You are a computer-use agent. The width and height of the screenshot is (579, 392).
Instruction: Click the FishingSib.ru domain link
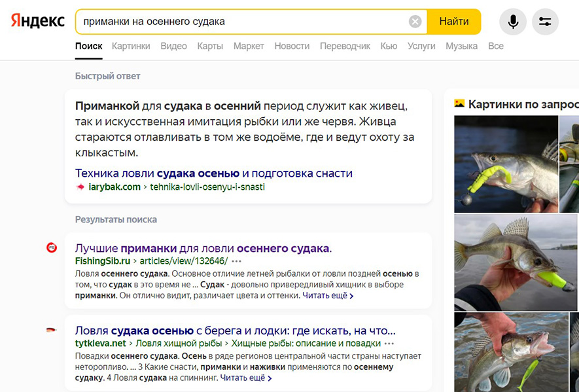coord(103,261)
